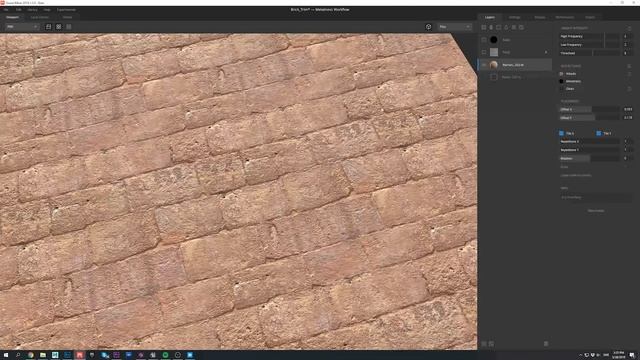This screenshot has width=640, height=360.
Task: Adjust the Repetitions Y slider
Action: tap(589, 150)
